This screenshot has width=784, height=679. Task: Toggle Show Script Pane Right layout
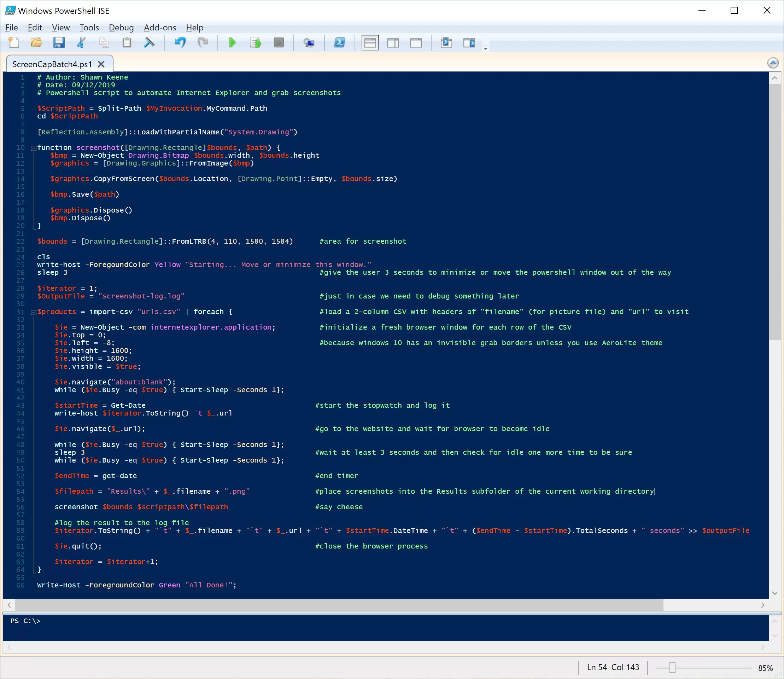(x=393, y=42)
